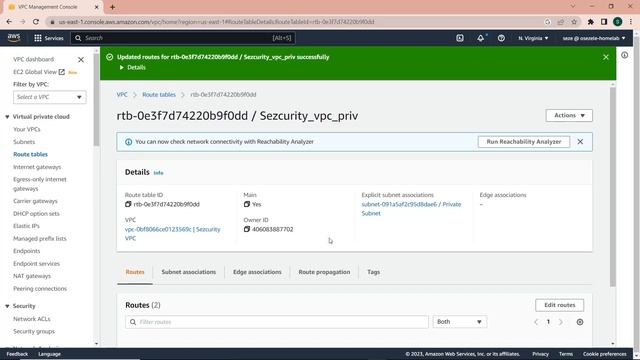Switch to Route propagation tab
Image resolution: width=640 pixels, height=360 pixels.
pyautogui.click(x=324, y=272)
